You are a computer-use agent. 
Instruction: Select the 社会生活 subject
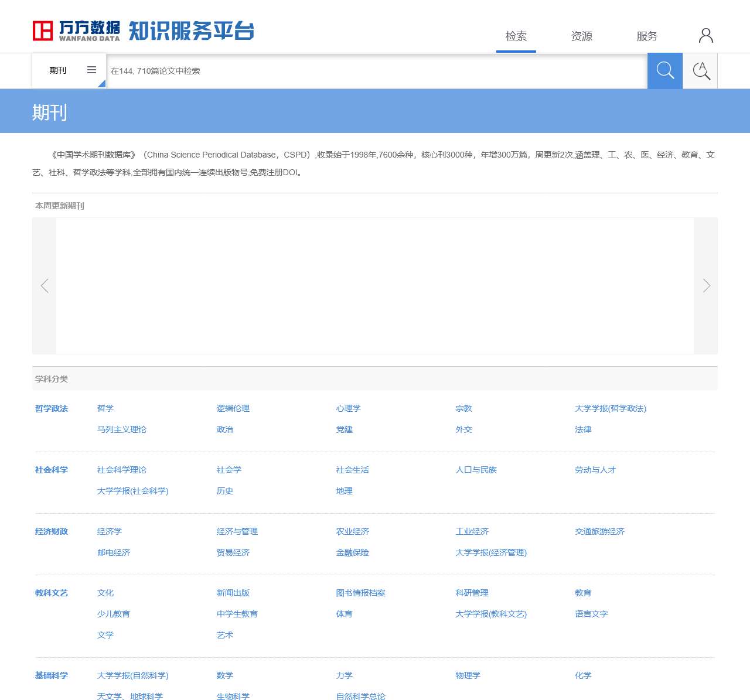point(353,470)
